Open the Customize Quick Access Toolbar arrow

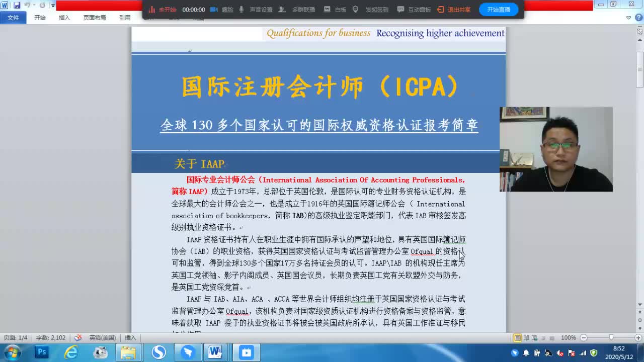click(x=53, y=6)
